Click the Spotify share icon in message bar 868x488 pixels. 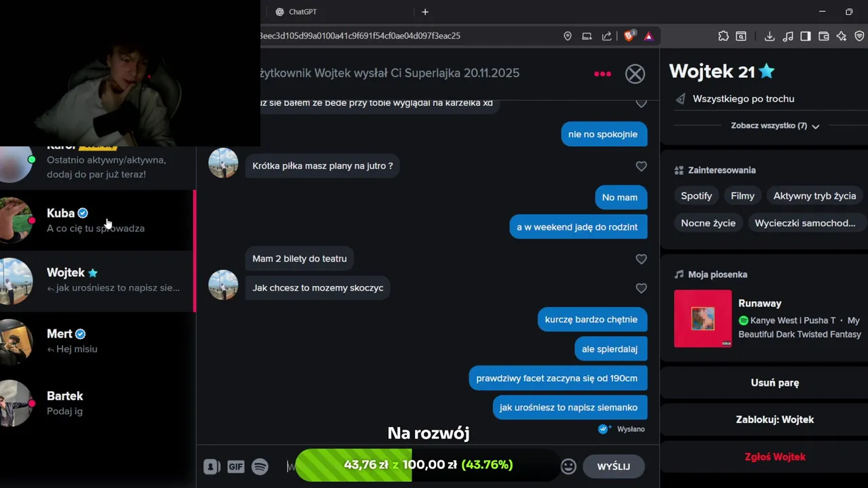[260, 466]
